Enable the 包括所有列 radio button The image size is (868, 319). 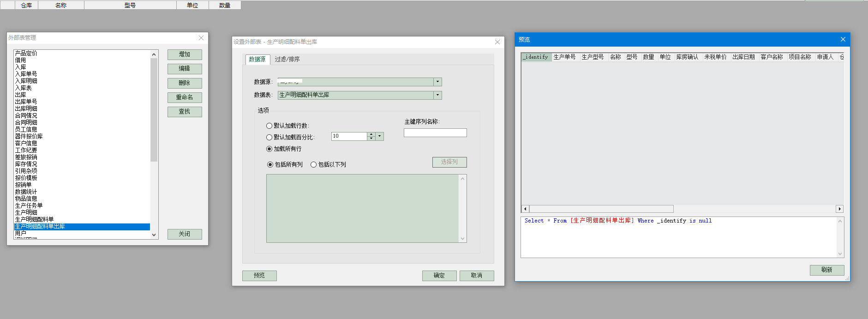tap(270, 164)
